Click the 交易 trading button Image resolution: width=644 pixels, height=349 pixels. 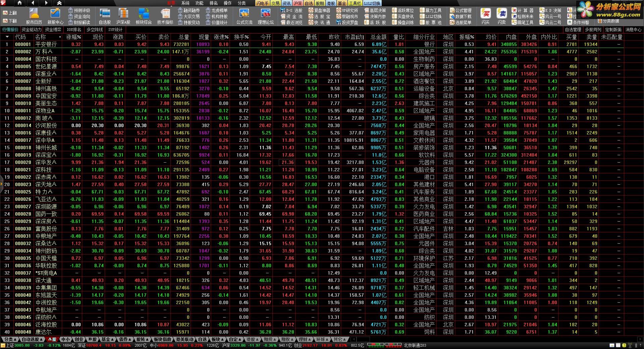[275, 3]
